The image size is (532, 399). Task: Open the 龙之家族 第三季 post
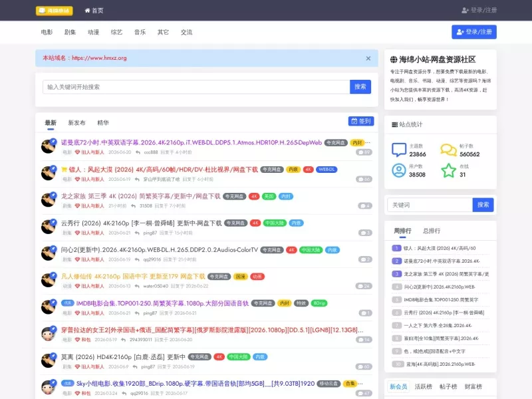click(140, 196)
